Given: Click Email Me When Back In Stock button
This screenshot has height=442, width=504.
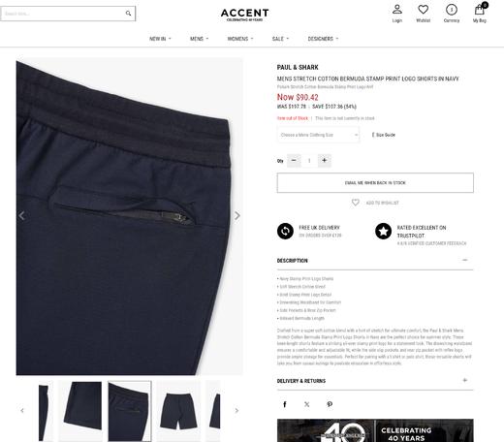Looking at the screenshot, I should [375, 183].
